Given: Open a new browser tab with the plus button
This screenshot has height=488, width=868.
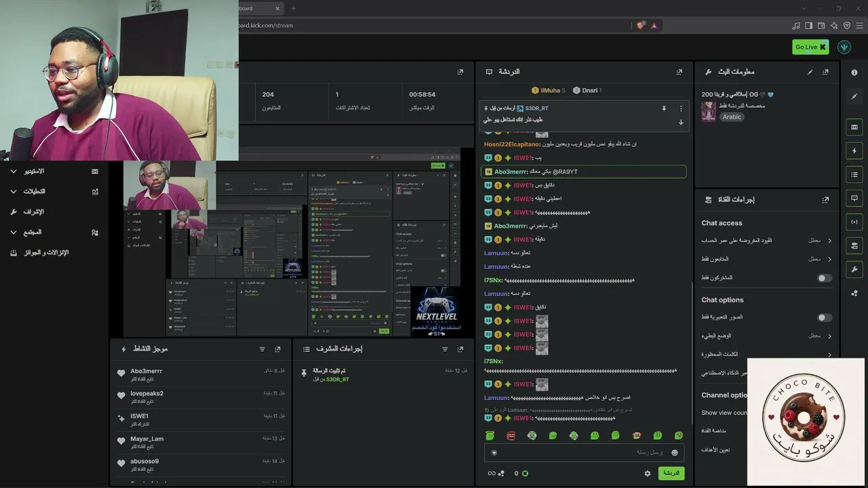Looking at the screenshot, I should 294,8.
